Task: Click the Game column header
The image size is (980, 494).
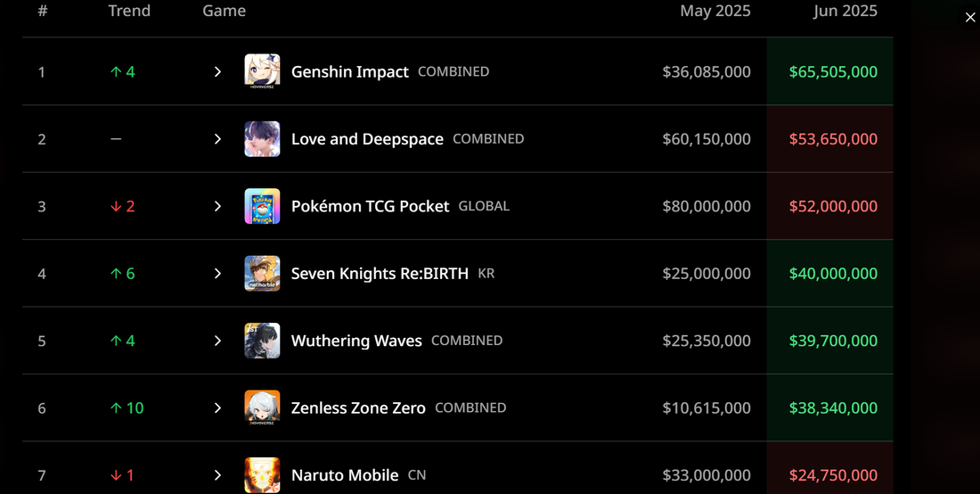Action: pos(224,11)
